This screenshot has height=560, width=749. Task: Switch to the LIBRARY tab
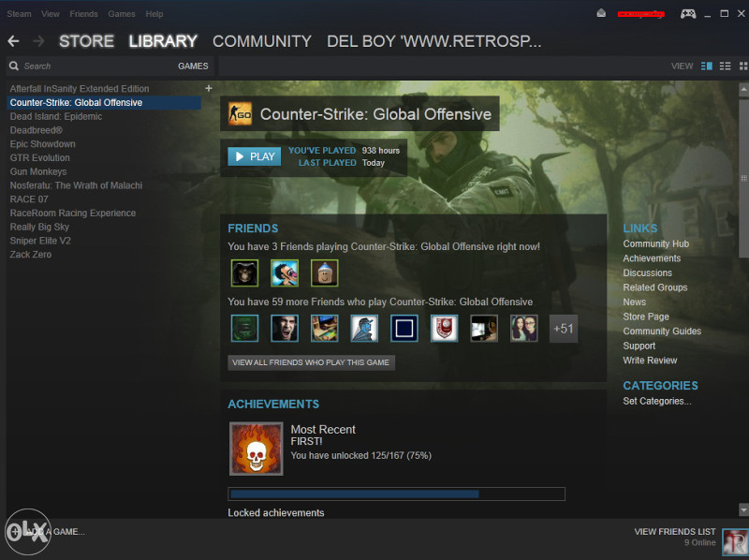click(x=163, y=41)
